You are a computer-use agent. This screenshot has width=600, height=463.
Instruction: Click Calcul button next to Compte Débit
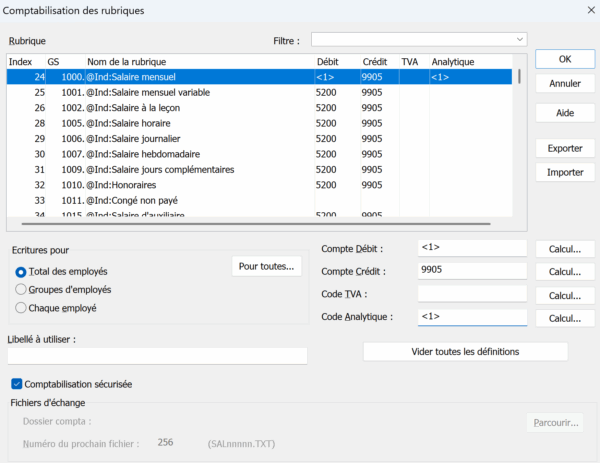tap(565, 249)
